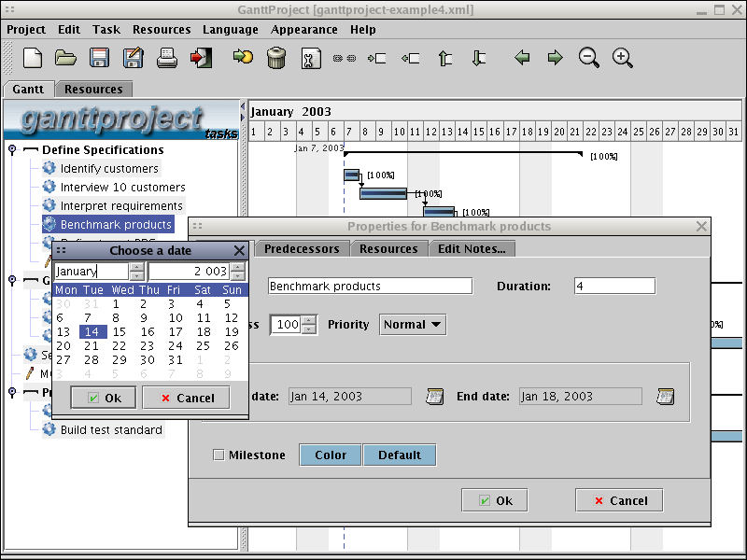Image resolution: width=747 pixels, height=560 pixels.
Task: Open the Language menu
Action: 230,30
